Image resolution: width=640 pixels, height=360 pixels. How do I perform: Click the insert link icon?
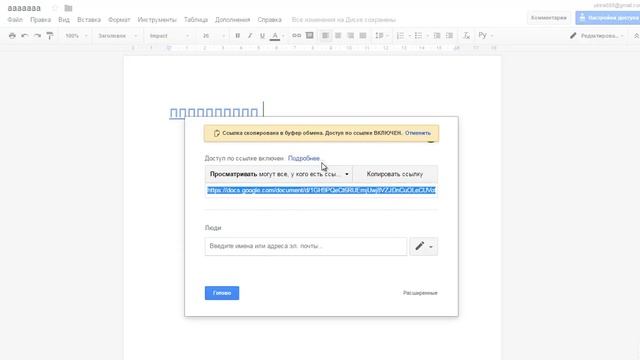click(296, 36)
